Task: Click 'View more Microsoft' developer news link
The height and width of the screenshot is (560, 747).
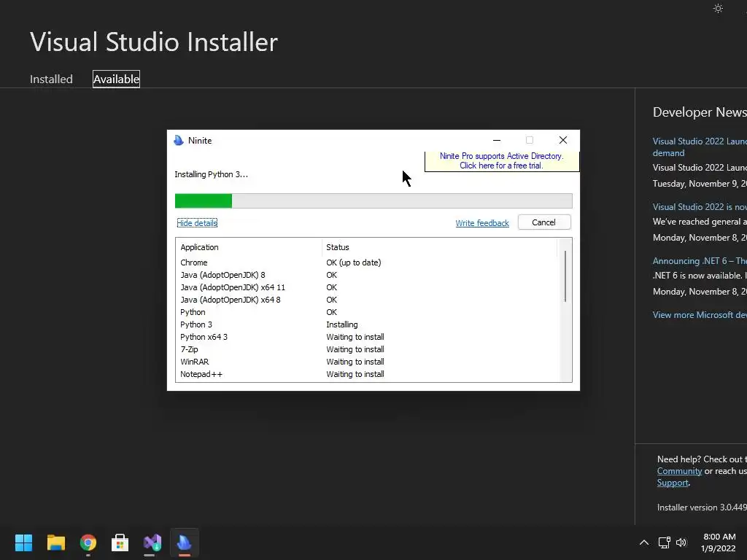Action: coord(700,315)
